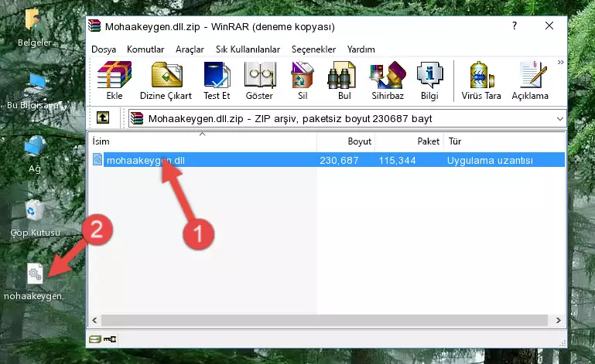Open the Göster view tool
This screenshot has width=595, height=364.
pyautogui.click(x=259, y=80)
